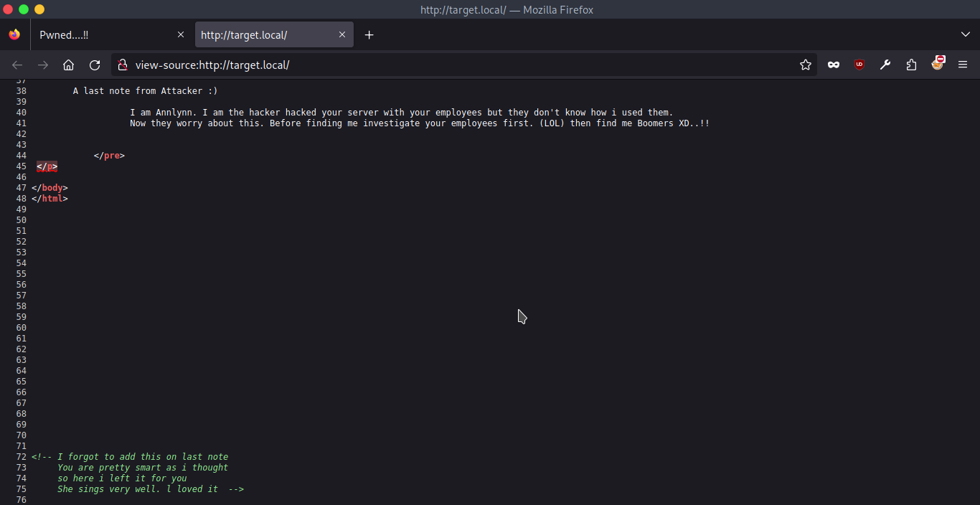980x505 pixels.
Task: Click the attacker note from Annlynn
Action: coord(400,112)
